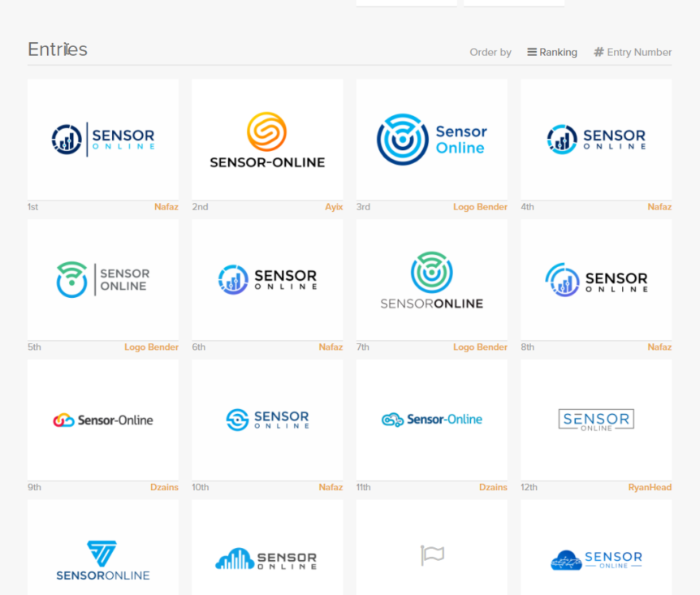Open the 12th place boxed SENSOR logo

click(x=596, y=420)
